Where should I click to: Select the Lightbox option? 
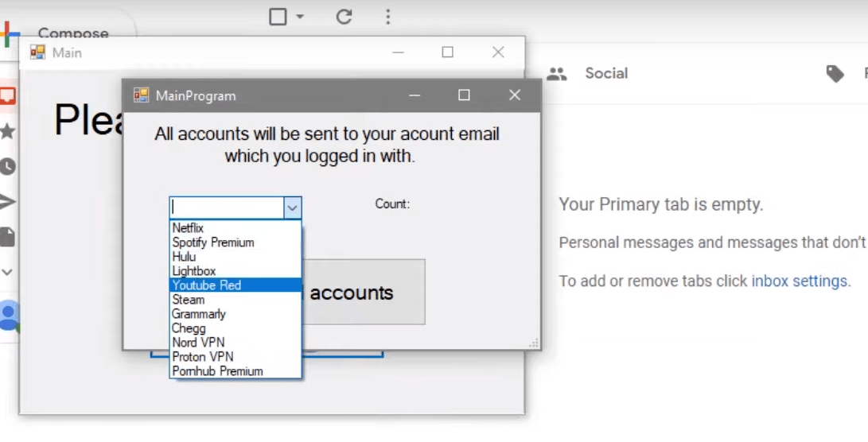click(235, 271)
